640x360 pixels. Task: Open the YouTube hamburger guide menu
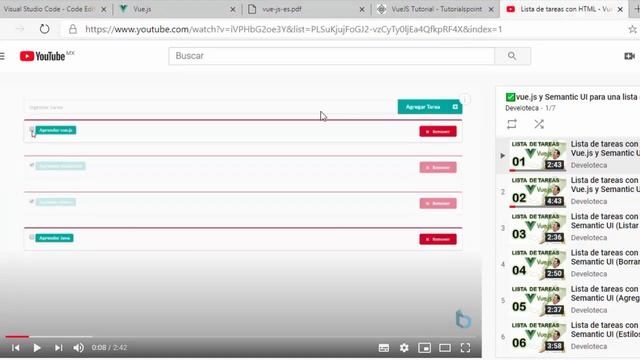2,56
